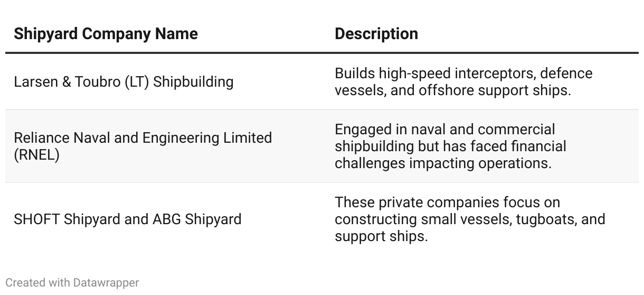This screenshot has width=644, height=295.
Task: Click the 'These private companies focus on' line
Action: 447,202
